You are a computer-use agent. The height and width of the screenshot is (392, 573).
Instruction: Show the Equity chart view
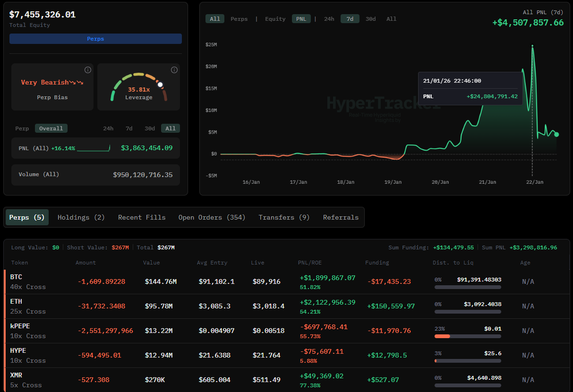(275, 19)
